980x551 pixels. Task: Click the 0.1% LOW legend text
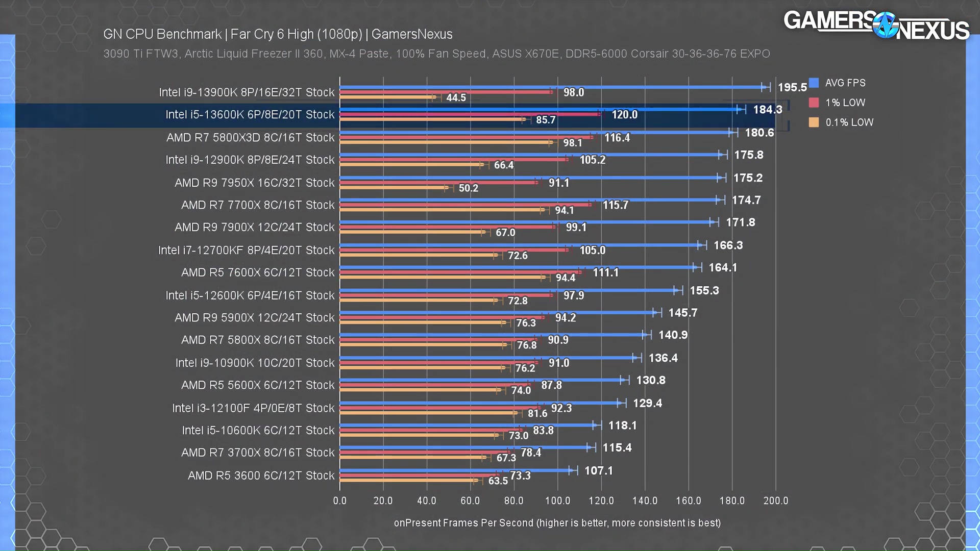[849, 122]
